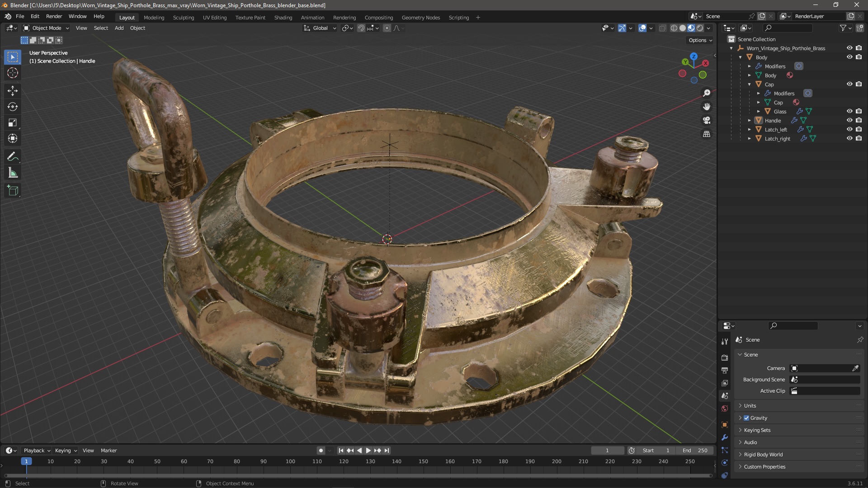The height and width of the screenshot is (488, 868).
Task: Click the Z axis on navigation gizmo
Action: point(693,56)
